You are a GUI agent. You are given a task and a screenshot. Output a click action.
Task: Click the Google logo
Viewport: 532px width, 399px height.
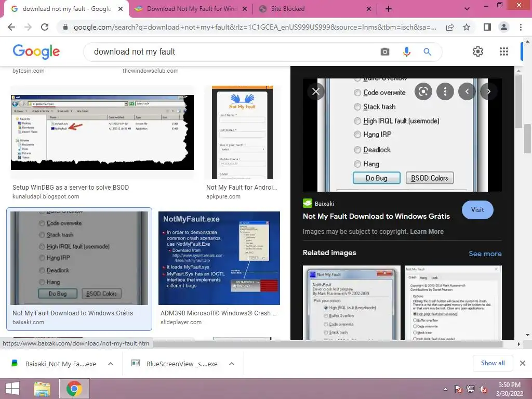(36, 52)
